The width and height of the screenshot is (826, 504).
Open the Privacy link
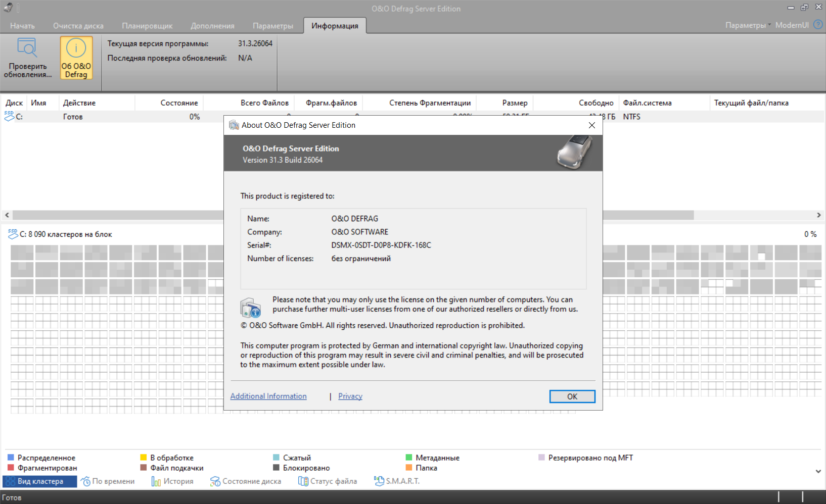coord(350,396)
